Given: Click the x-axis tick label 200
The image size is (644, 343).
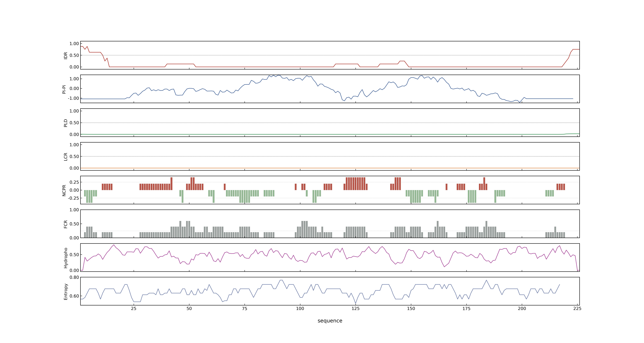Looking at the screenshot, I should pyautogui.click(x=522, y=309).
